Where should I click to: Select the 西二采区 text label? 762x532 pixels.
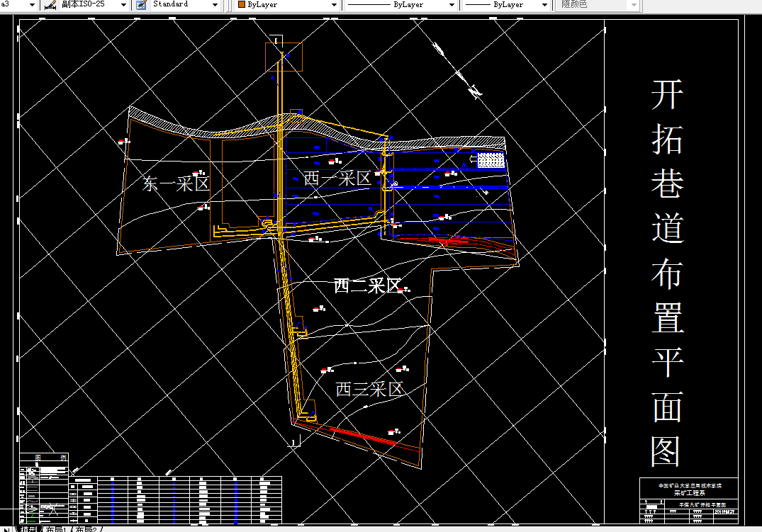click(367, 285)
